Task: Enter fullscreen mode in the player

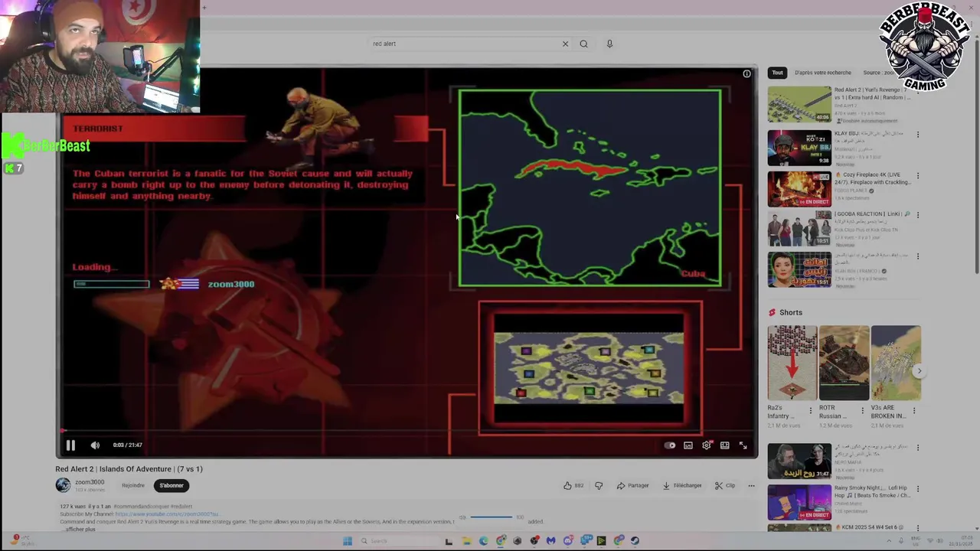Action: point(743,445)
